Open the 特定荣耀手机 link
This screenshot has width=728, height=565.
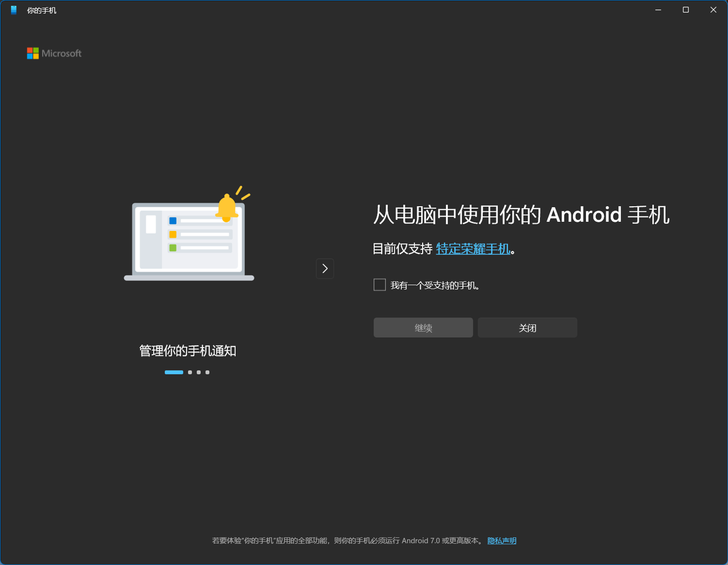473,249
